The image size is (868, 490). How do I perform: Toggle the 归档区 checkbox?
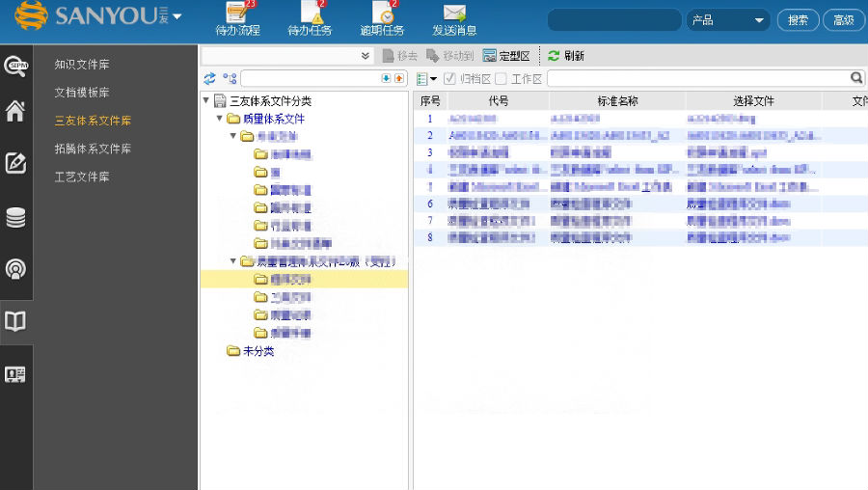[449, 79]
